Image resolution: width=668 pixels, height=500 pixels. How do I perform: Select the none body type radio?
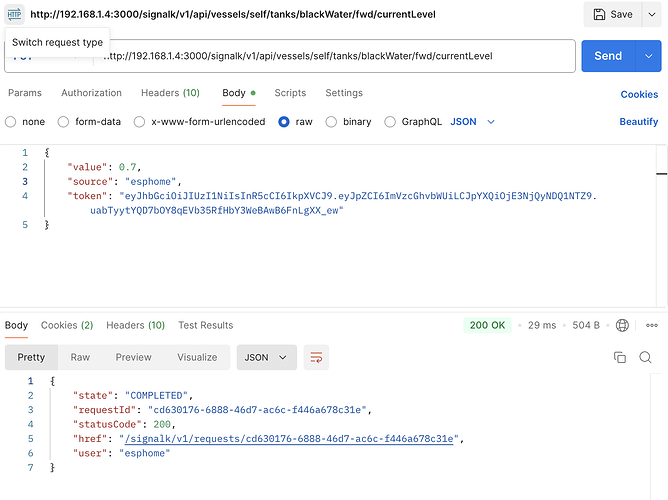click(11, 122)
